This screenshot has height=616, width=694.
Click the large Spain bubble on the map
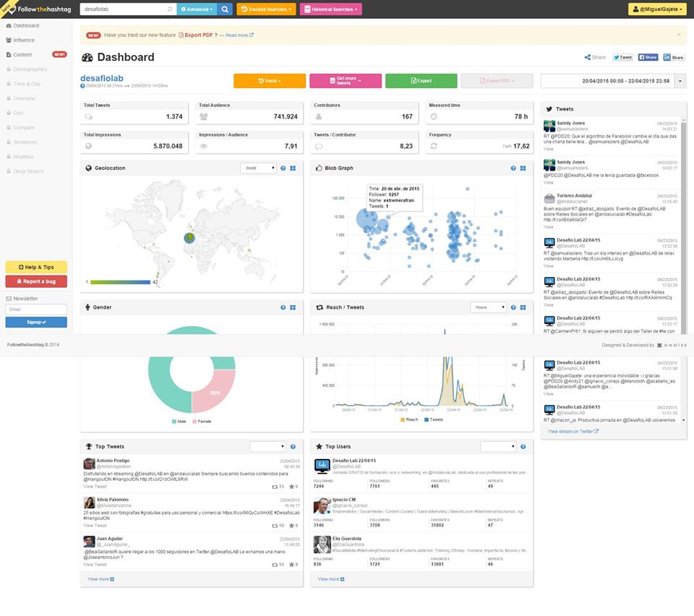[x=189, y=238]
